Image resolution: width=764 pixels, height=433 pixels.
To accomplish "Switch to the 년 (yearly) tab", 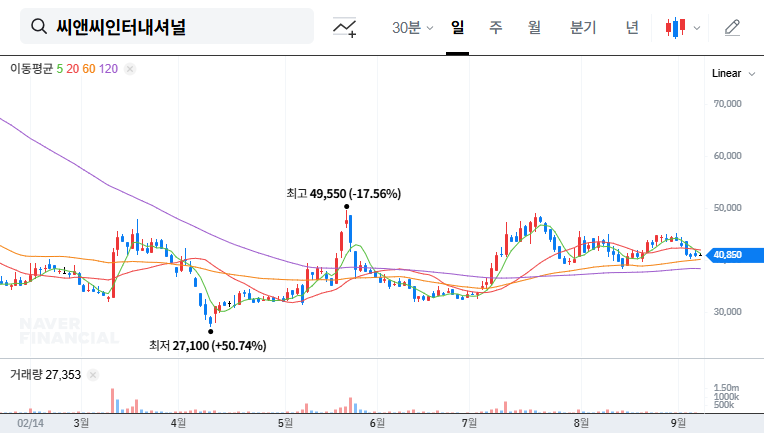I will point(632,27).
